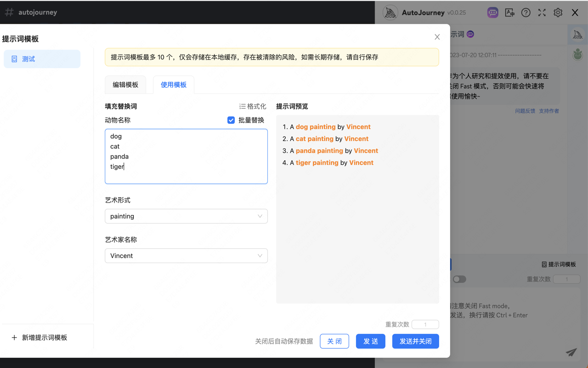Switch to the 编辑模板 tab
This screenshot has width=588, height=368.
coord(125,85)
